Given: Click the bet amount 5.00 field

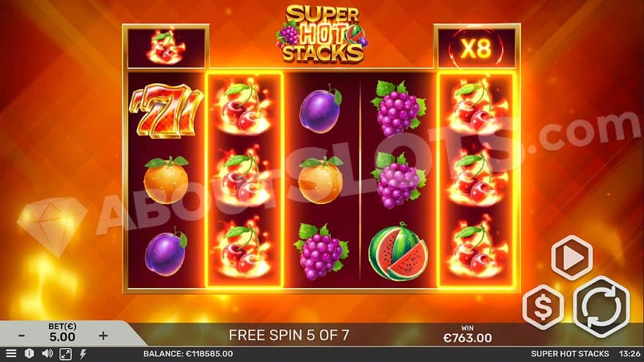Looking at the screenshot, I should tap(62, 337).
